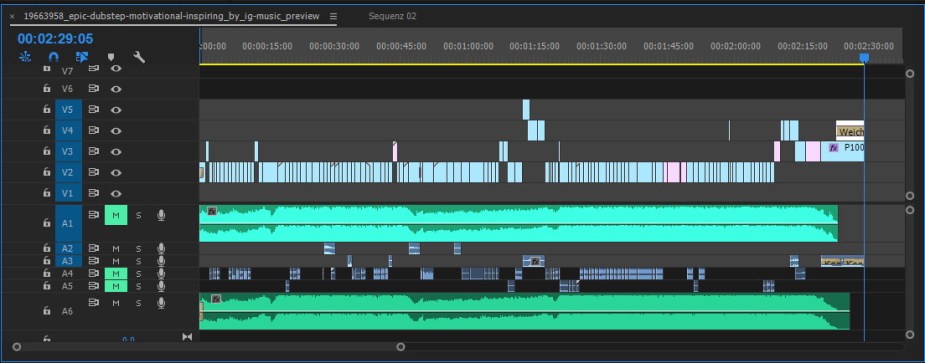
Task: Toggle track targeting for V1
Action: (68, 192)
